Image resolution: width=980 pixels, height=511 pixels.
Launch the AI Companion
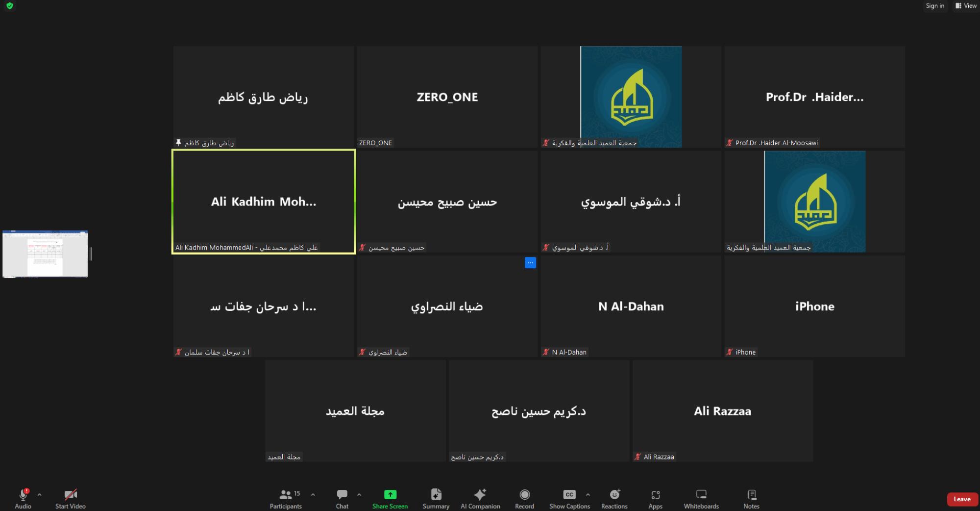point(480,498)
